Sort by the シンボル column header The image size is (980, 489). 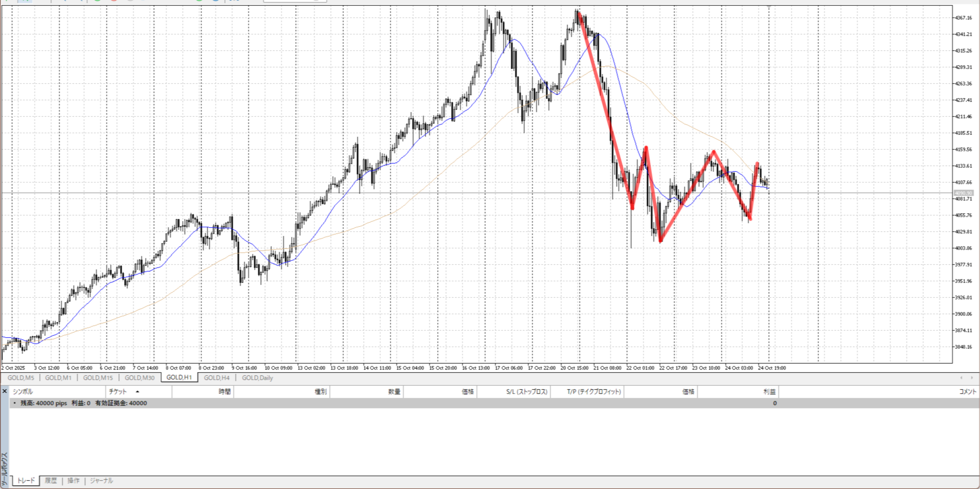(x=23, y=392)
